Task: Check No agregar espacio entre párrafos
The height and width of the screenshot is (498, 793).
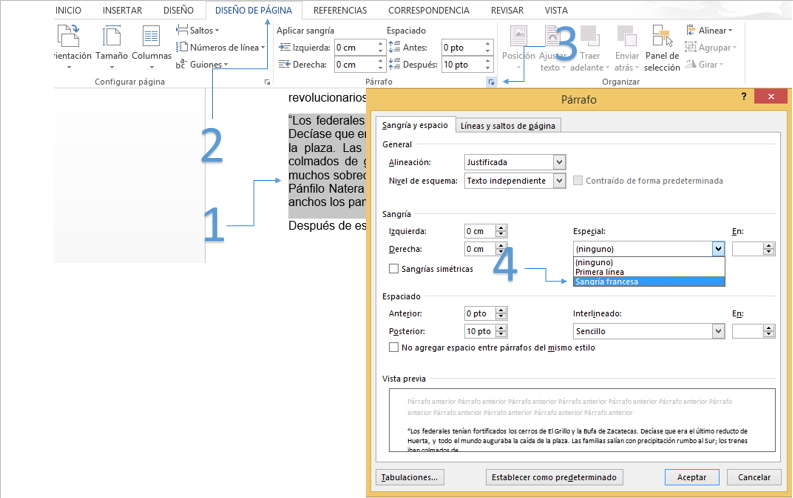Action: [394, 348]
